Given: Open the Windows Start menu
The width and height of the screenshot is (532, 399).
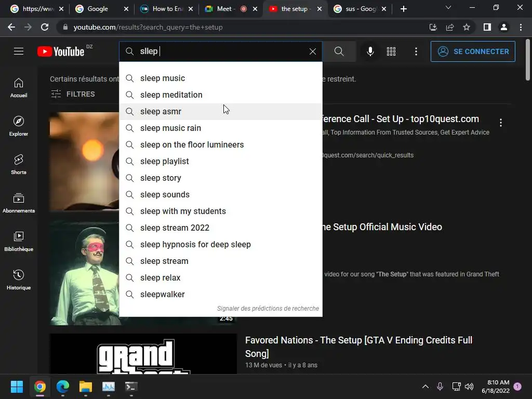Looking at the screenshot, I should click(17, 387).
